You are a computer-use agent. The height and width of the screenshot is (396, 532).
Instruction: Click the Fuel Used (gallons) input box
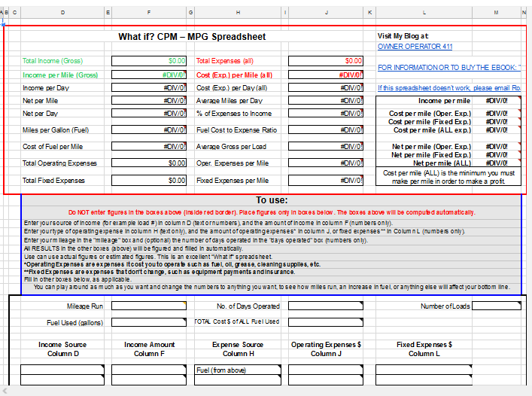click(x=149, y=322)
